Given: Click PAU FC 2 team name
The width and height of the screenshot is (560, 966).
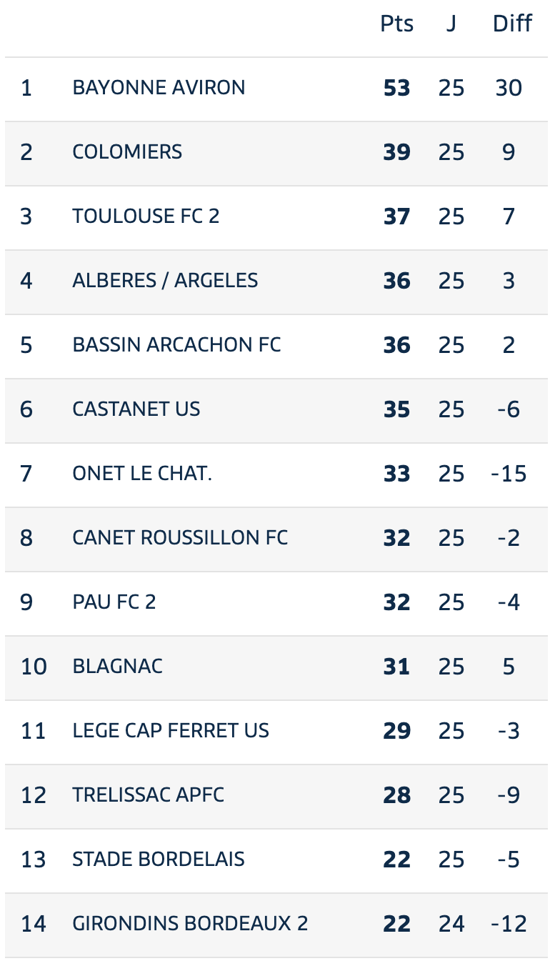Looking at the screenshot, I should click(114, 602).
